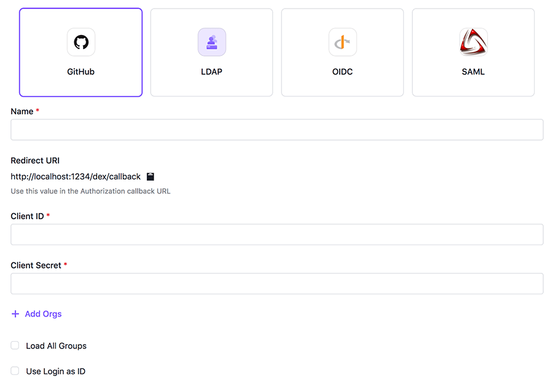Choose the OIDC connector card
The height and width of the screenshot is (392, 553).
pyautogui.click(x=342, y=52)
